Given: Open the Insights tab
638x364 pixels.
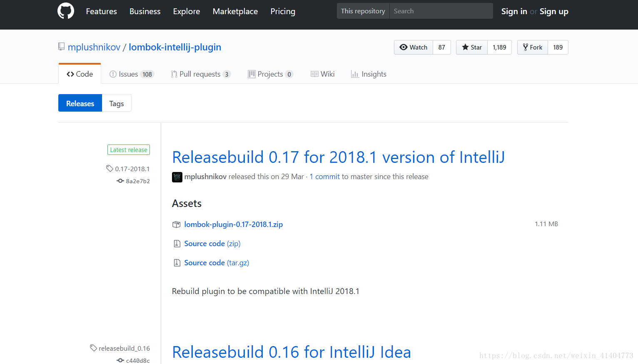Looking at the screenshot, I should [x=369, y=74].
